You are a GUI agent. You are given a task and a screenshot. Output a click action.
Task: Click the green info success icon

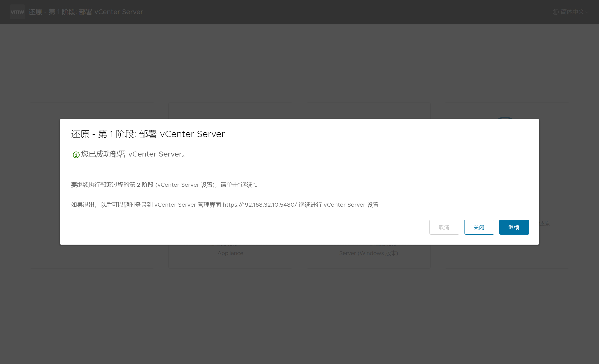tap(76, 155)
